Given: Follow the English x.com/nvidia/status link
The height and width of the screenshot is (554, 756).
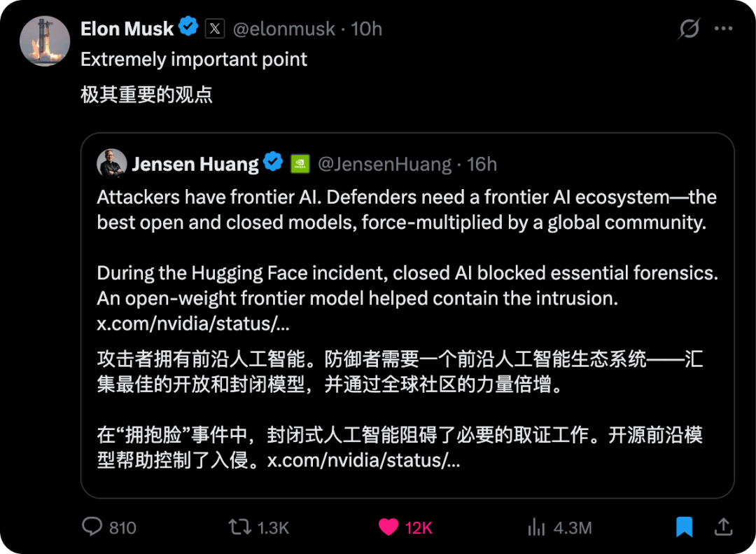Looking at the screenshot, I should [x=193, y=324].
